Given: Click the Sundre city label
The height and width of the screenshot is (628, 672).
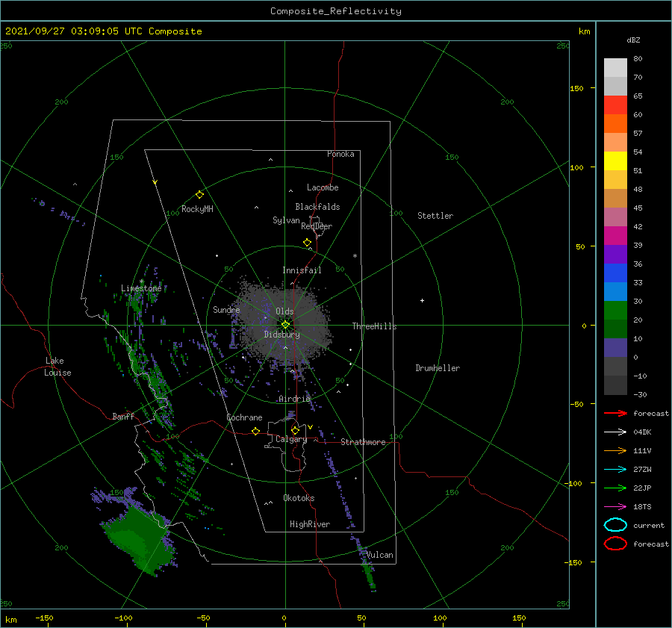Looking at the screenshot, I should coord(226,310).
